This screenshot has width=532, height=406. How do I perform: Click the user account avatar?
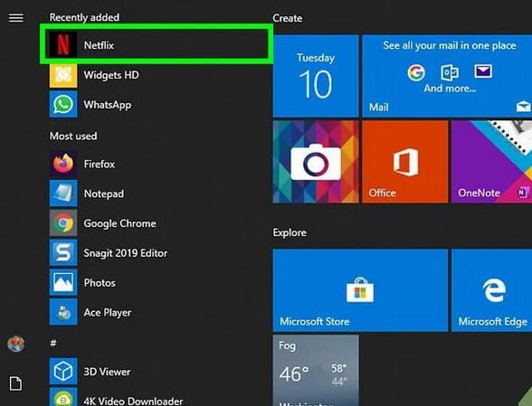coord(16,344)
